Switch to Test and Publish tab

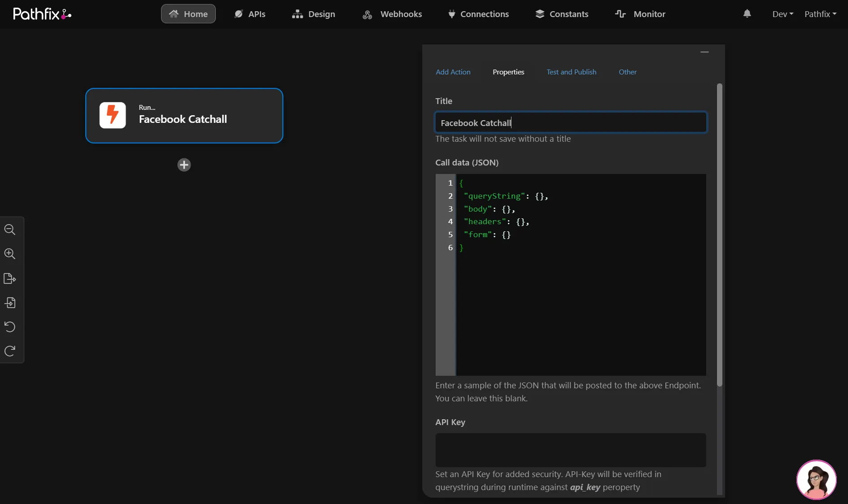571,72
